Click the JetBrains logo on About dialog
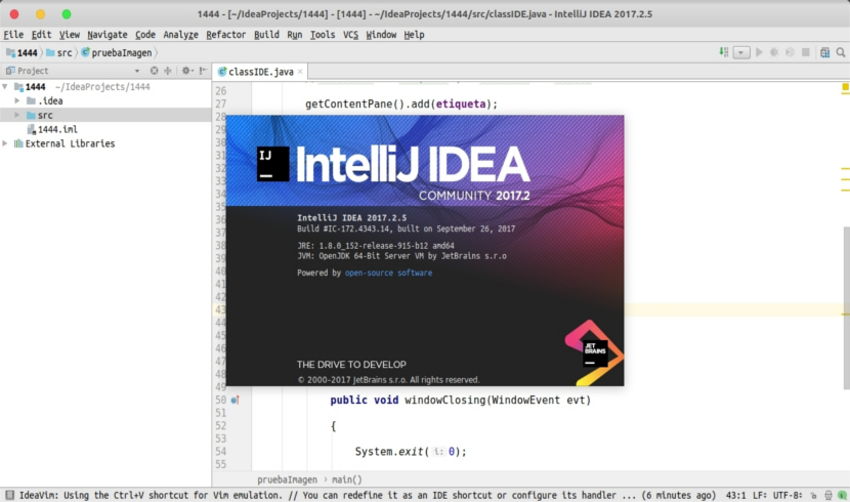850x502 pixels. 595,352
